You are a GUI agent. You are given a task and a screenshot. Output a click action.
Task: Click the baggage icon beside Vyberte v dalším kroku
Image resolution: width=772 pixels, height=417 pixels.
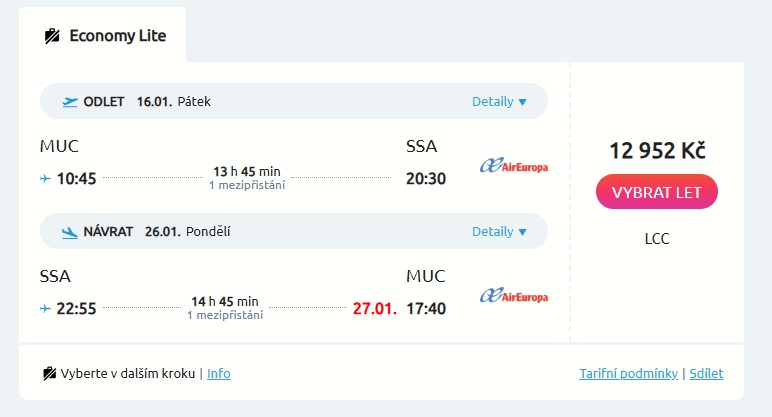[49, 374]
